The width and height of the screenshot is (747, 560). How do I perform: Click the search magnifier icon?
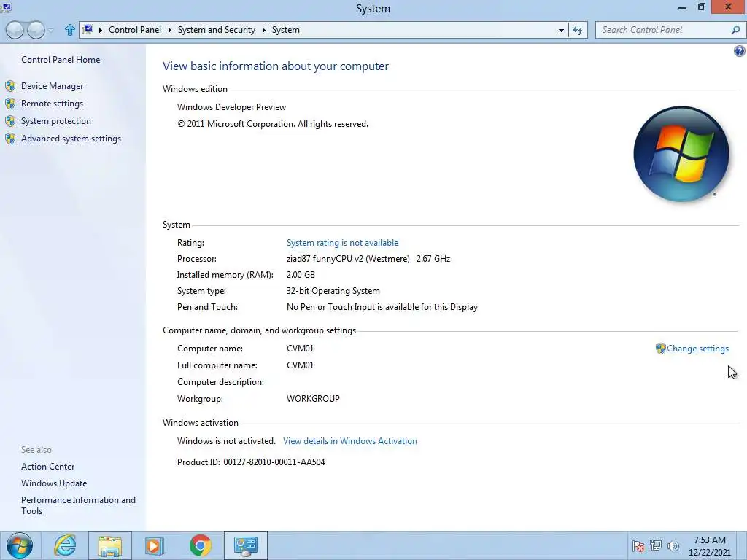735,30
